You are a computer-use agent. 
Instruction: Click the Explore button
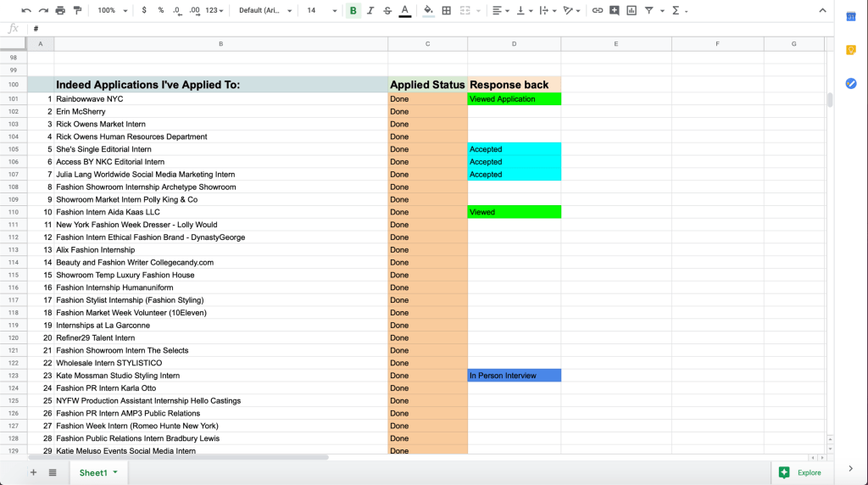point(801,472)
